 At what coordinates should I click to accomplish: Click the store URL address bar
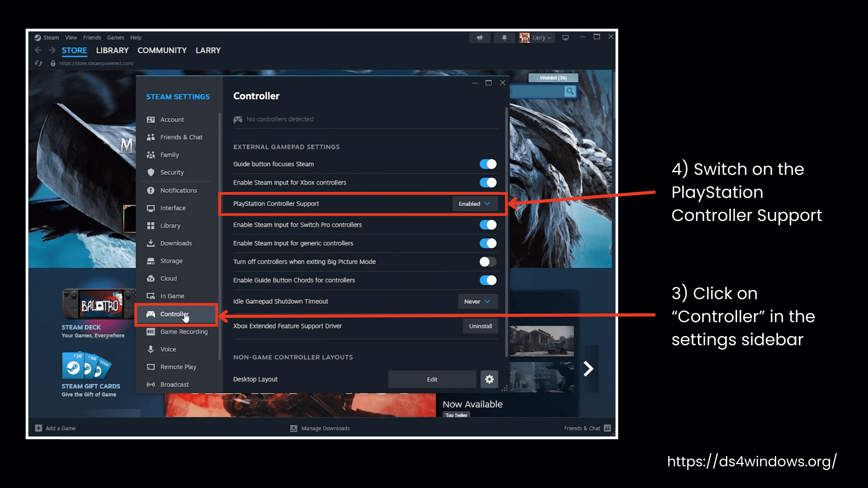(96, 63)
